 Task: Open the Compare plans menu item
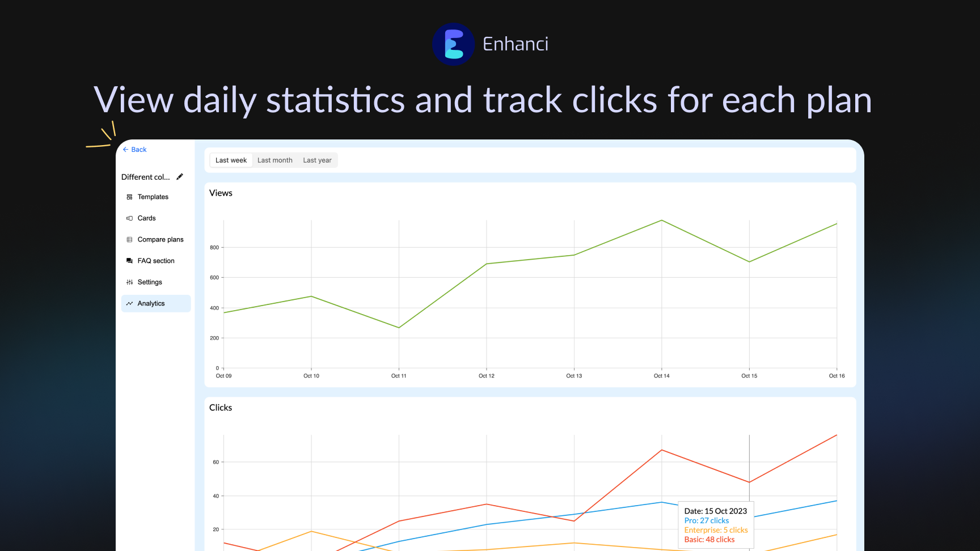pos(156,240)
